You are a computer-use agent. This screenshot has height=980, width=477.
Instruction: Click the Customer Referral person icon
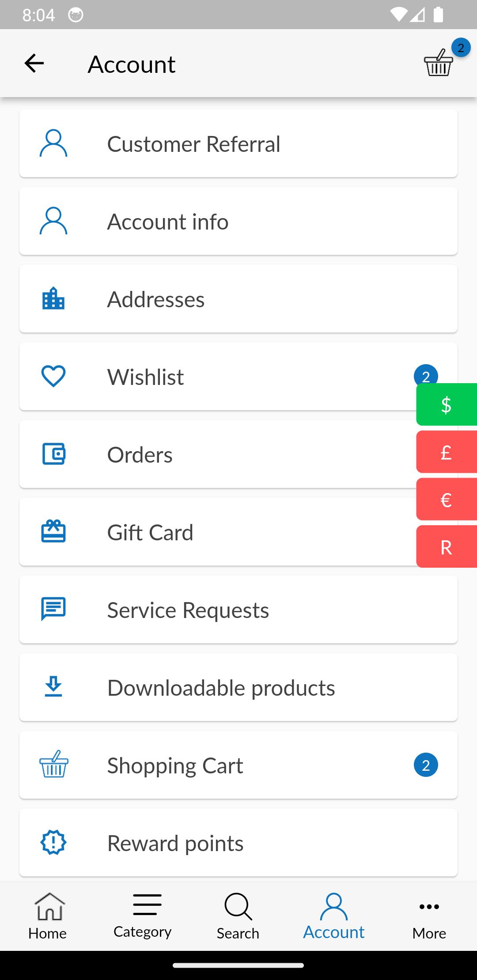53,143
